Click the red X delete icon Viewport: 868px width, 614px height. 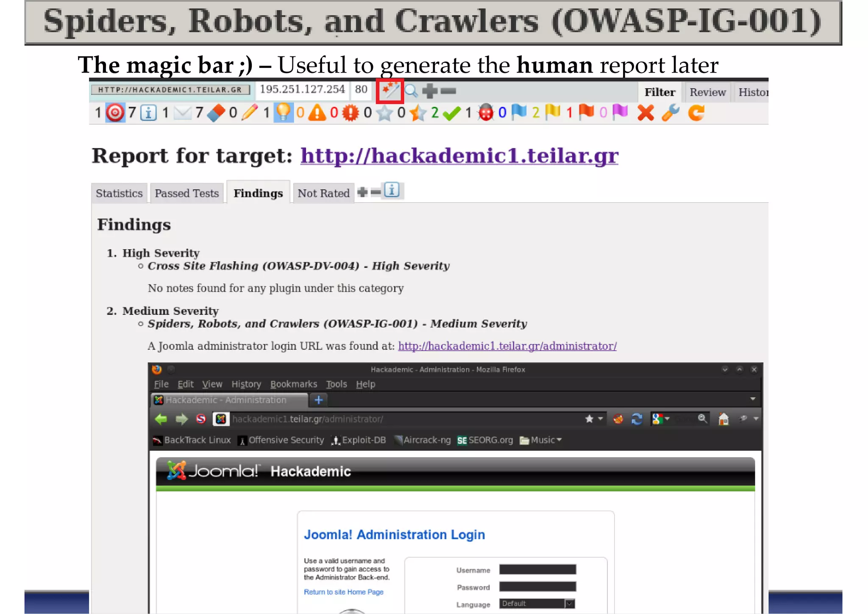tap(645, 113)
